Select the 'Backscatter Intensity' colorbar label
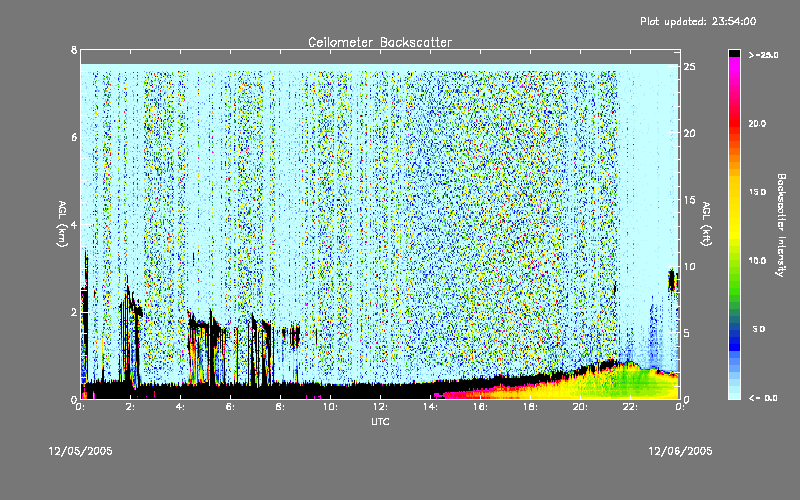This screenshot has width=800, height=500. pos(780,225)
